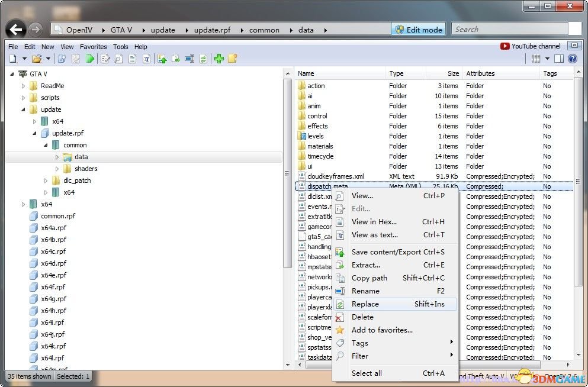Screen dimensions: 588x387
Task: Click the View magnifier toolbar icon
Action: click(x=118, y=59)
